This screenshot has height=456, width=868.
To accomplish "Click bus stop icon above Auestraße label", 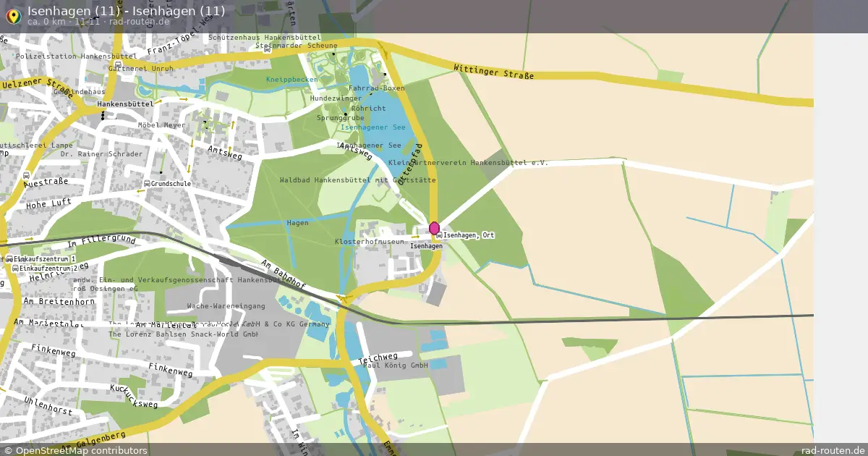I will click(x=27, y=175).
